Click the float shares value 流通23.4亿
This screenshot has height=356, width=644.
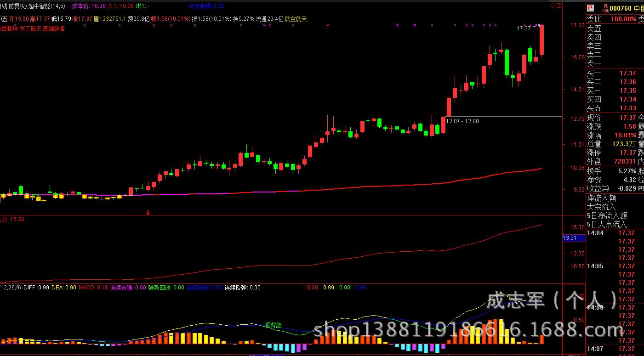269,19
